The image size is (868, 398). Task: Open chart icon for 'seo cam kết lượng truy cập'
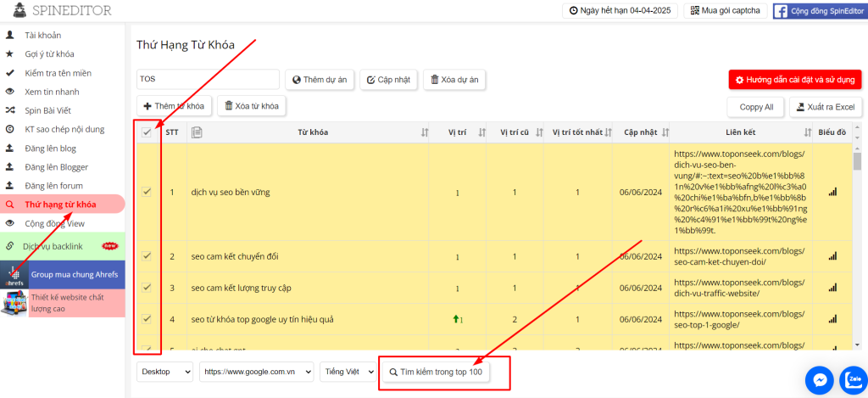[x=832, y=289]
